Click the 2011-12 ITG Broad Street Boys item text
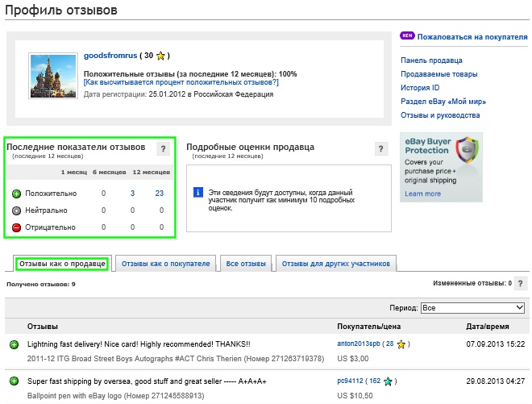 coord(176,359)
